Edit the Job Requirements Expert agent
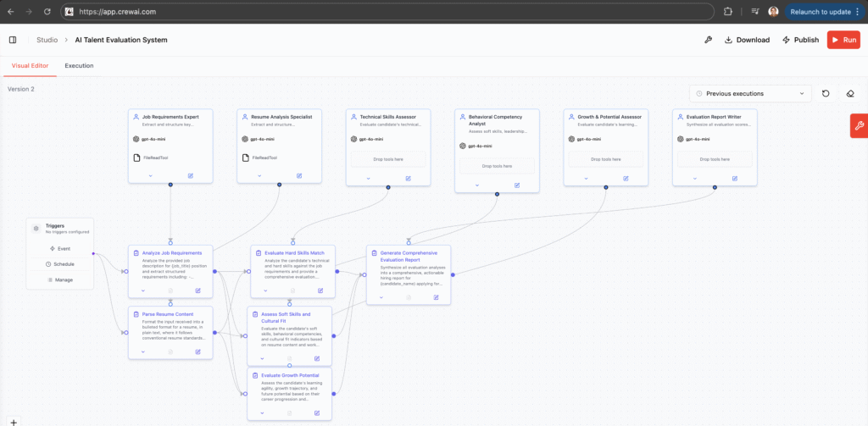 [x=191, y=176]
